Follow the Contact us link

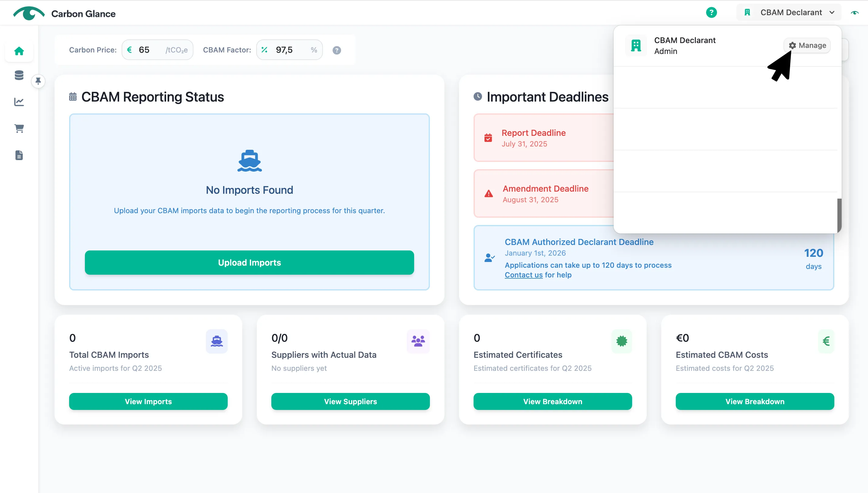pos(523,275)
